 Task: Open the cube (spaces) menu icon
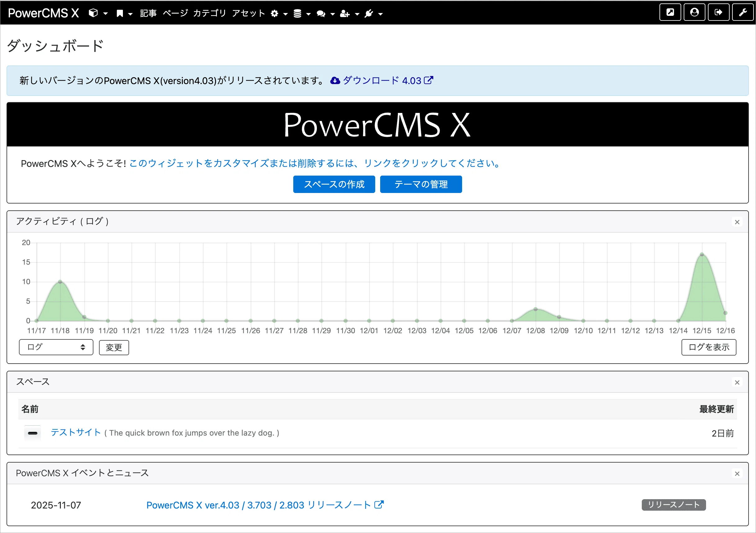pos(93,13)
